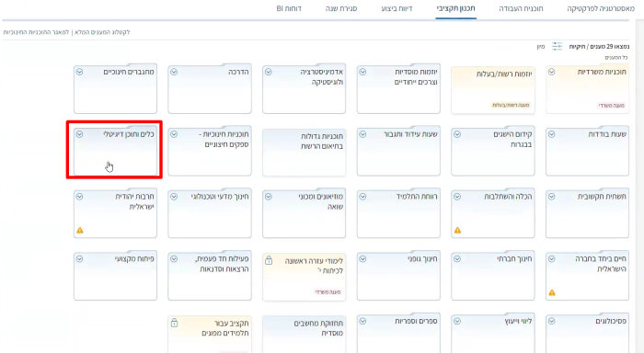Screen dimensions: 644x353
Task: Switch to the דוחות BI tab
Action: click(289, 8)
